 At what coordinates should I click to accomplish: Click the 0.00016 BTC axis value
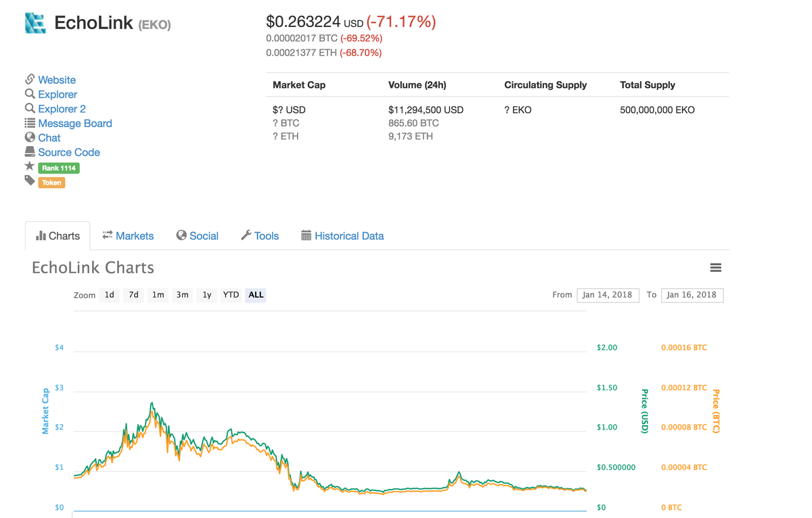(684, 348)
